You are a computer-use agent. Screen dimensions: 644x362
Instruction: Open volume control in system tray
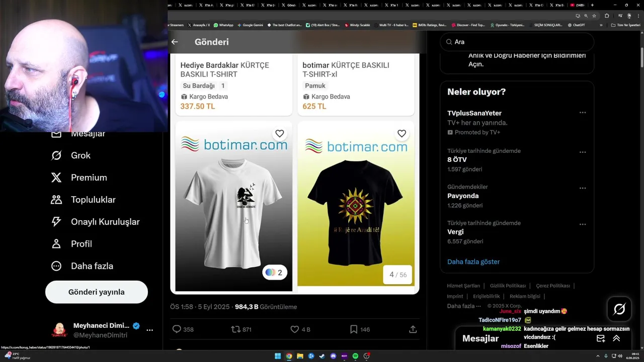(x=620, y=356)
